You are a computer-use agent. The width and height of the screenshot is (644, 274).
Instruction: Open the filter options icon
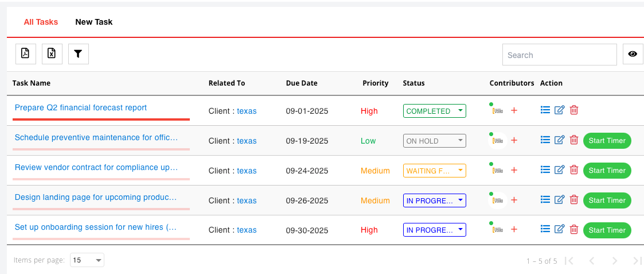[x=78, y=54]
